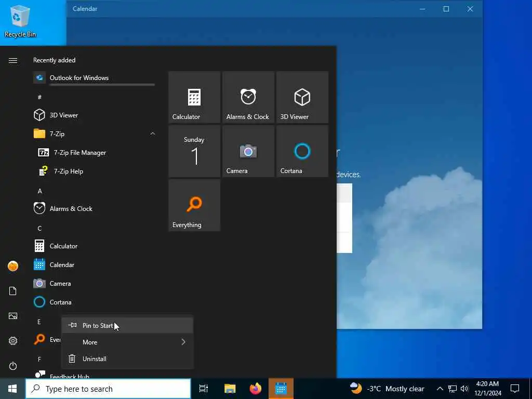Open the Pictures sidebar icon
Viewport: 532px width, 399px height.
[x=13, y=316]
